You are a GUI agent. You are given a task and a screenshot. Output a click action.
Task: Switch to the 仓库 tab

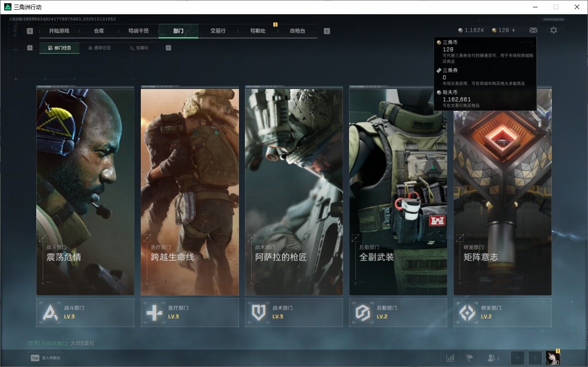[x=99, y=31]
